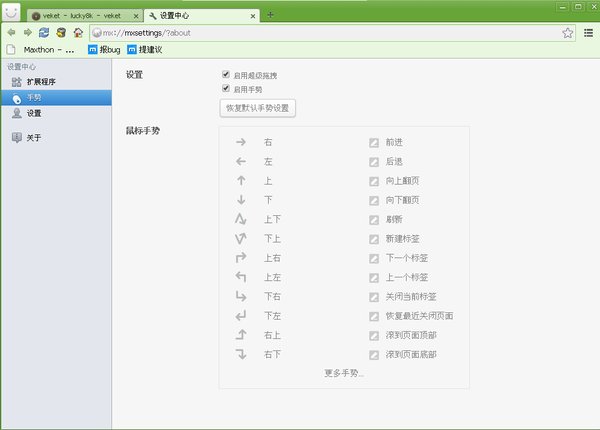Click the '恢复默认手势设置' button
The image size is (600, 430).
pyautogui.click(x=258, y=108)
